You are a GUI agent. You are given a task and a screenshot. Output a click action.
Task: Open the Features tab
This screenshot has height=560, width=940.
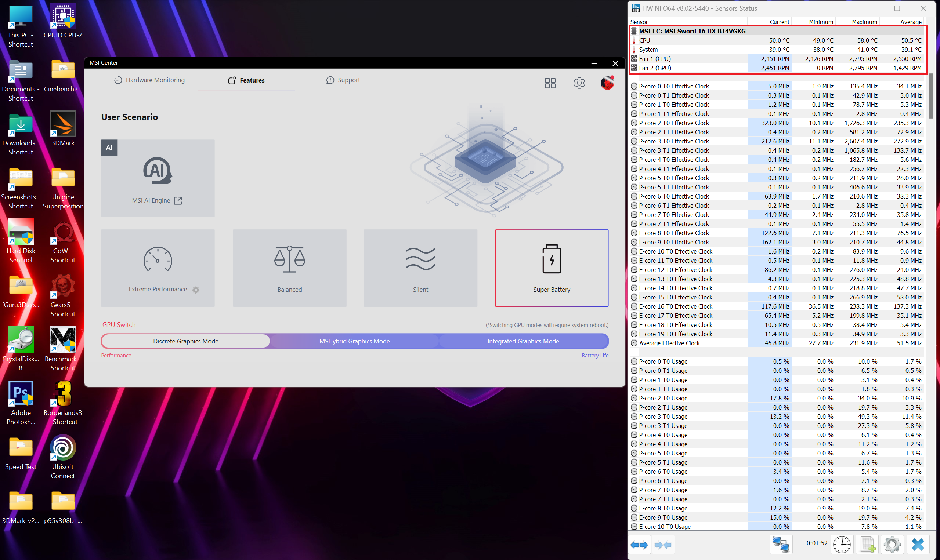click(246, 80)
